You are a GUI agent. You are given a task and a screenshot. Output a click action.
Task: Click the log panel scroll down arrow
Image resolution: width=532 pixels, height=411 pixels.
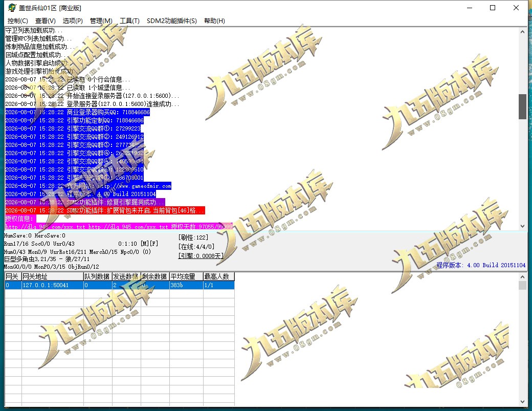pos(522,226)
